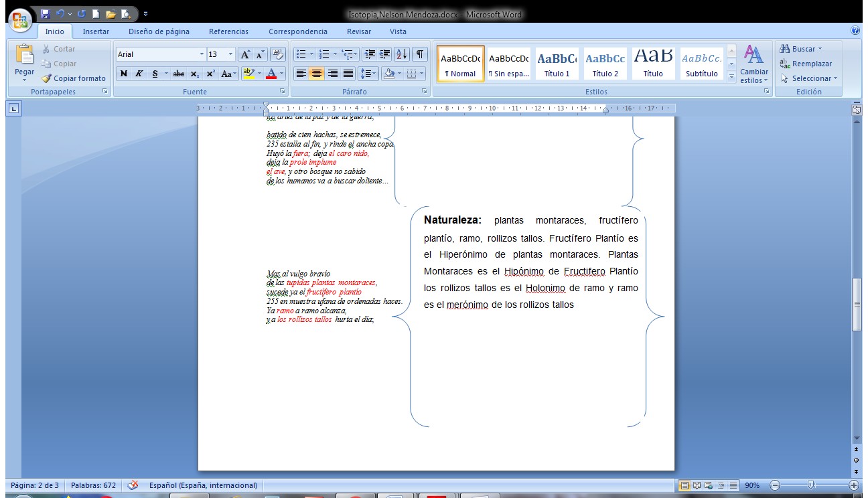Image resolution: width=868 pixels, height=498 pixels.
Task: Go to the Revisar tab
Action: coord(359,31)
